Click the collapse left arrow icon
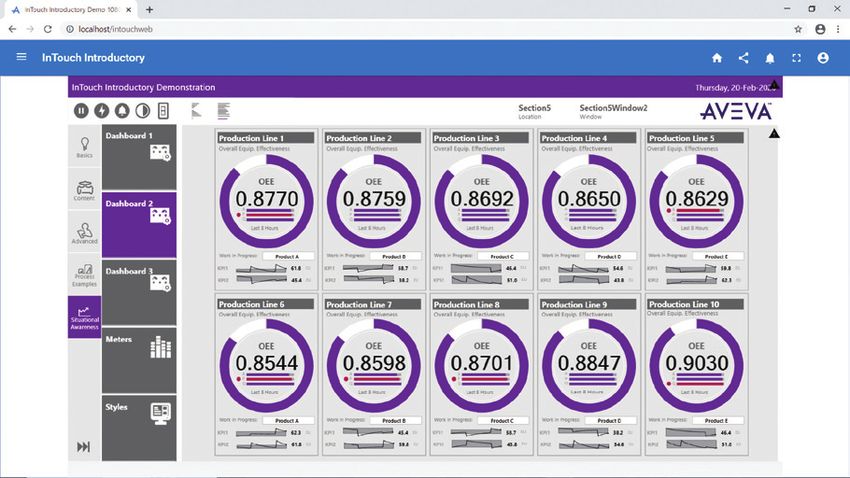The width and height of the screenshot is (850, 478). 196,111
